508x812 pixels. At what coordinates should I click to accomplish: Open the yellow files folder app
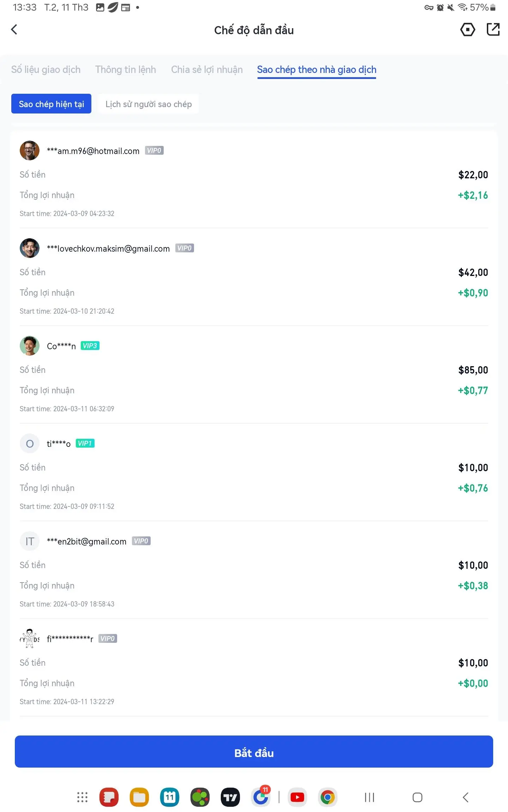(x=139, y=797)
